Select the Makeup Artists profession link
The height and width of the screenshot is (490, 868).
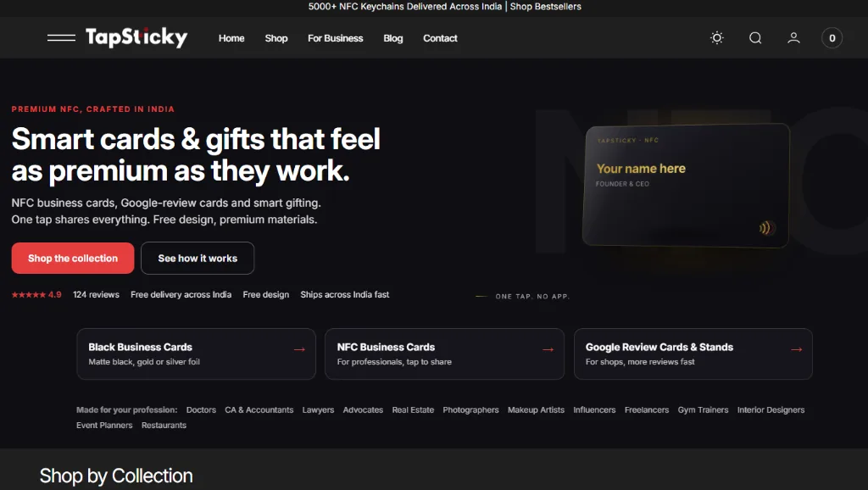(x=536, y=409)
